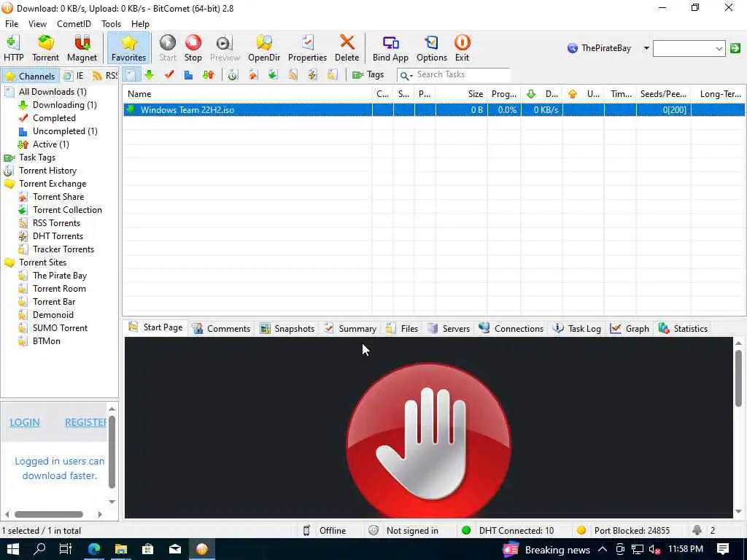Viewport: 747px width, 560px height.
Task: Open the Help menu
Action: tap(140, 24)
